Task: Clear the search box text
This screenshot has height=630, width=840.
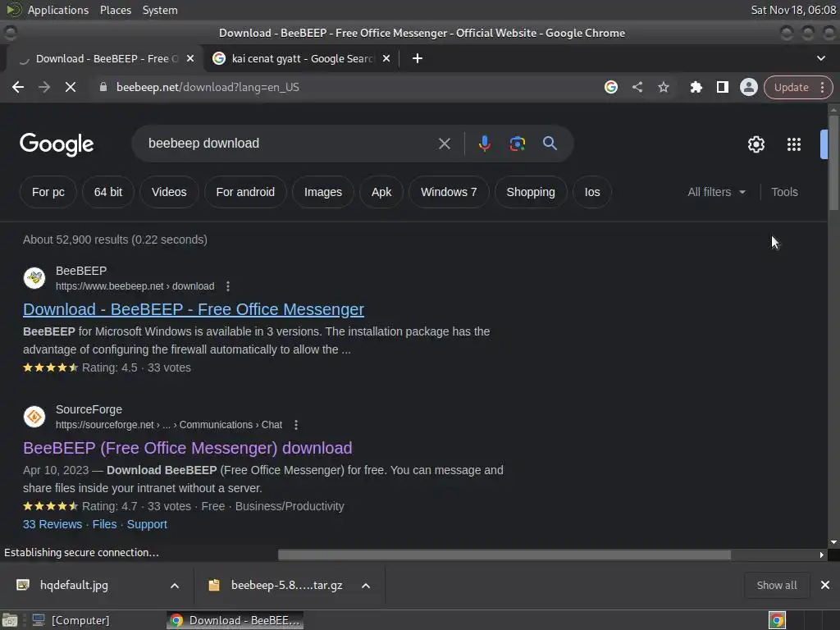Action: (x=444, y=144)
